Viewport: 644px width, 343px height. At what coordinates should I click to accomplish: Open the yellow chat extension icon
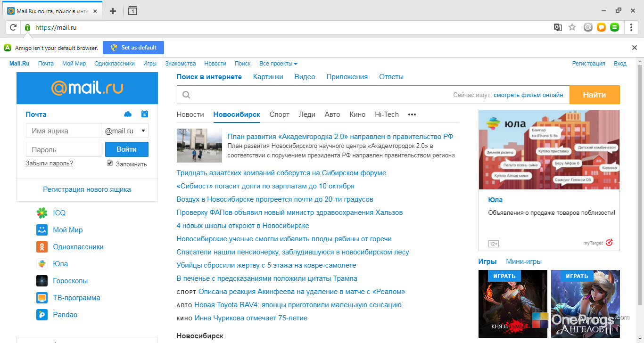(x=601, y=27)
